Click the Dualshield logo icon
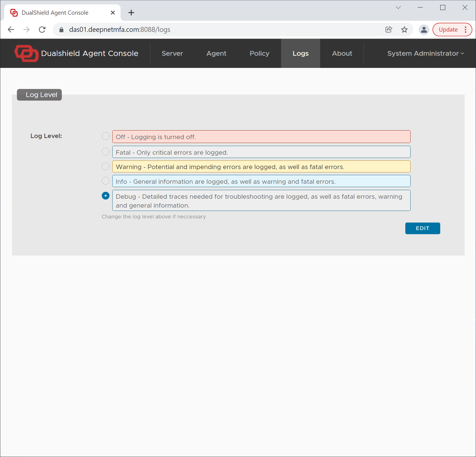Viewport: 476px width, 457px height. [x=26, y=53]
